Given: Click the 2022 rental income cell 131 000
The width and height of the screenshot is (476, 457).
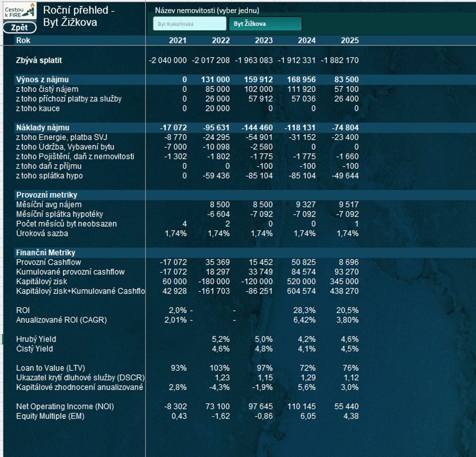Looking at the screenshot, I should click(x=215, y=80).
